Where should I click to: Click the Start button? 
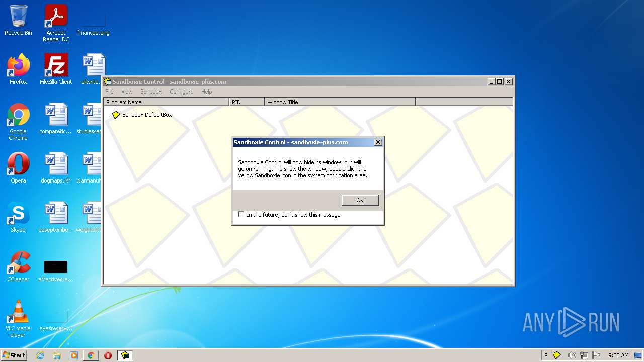click(14, 355)
